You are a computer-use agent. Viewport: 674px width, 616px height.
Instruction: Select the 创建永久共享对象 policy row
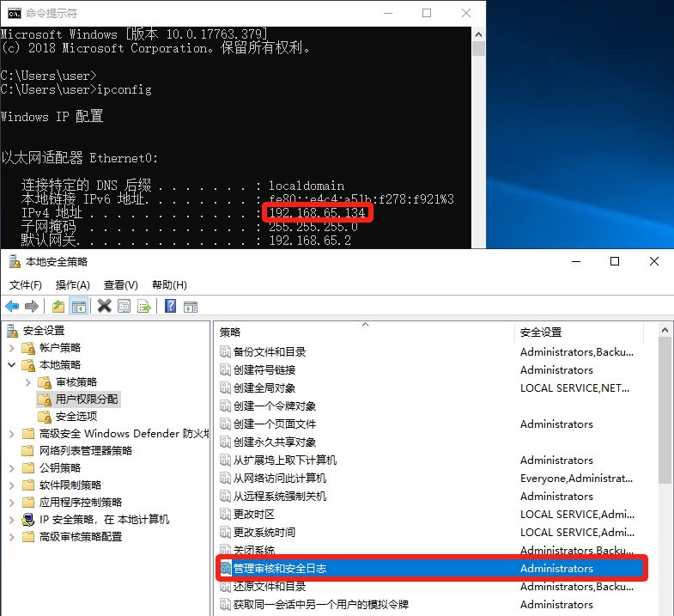(x=431, y=442)
